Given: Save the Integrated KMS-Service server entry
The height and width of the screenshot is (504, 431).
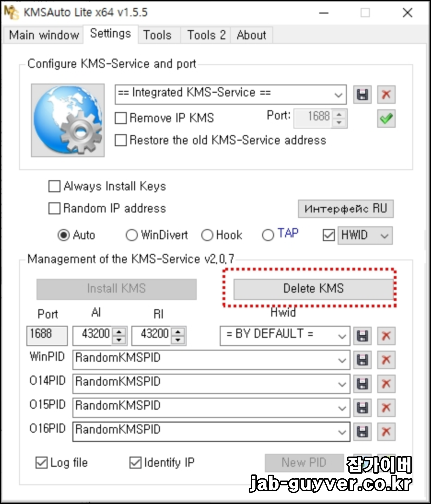Looking at the screenshot, I should pos(362,94).
